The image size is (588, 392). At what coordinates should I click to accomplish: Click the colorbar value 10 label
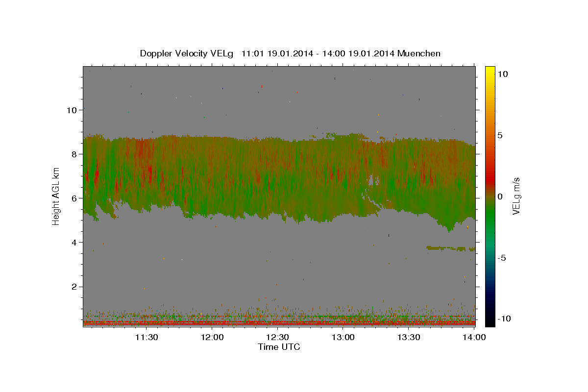pos(502,73)
